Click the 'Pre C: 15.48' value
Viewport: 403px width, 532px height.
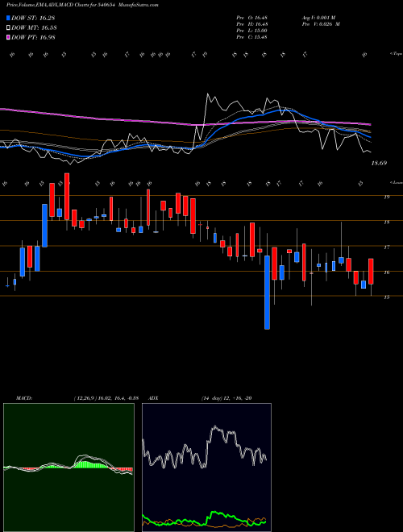coord(251,37)
